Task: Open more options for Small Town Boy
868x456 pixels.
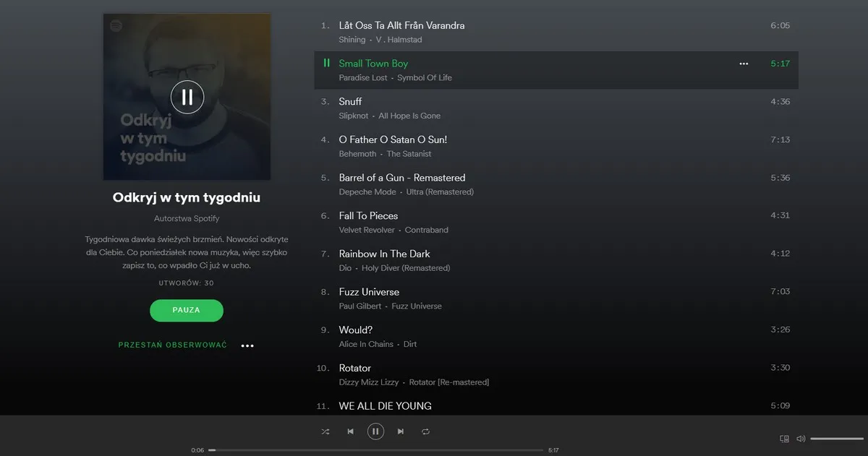Action: coord(744,64)
